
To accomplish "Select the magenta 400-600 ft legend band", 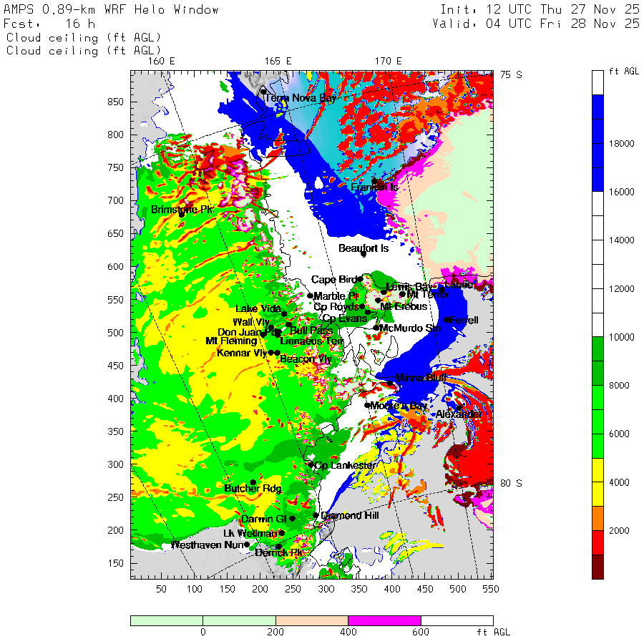I will (384, 620).
